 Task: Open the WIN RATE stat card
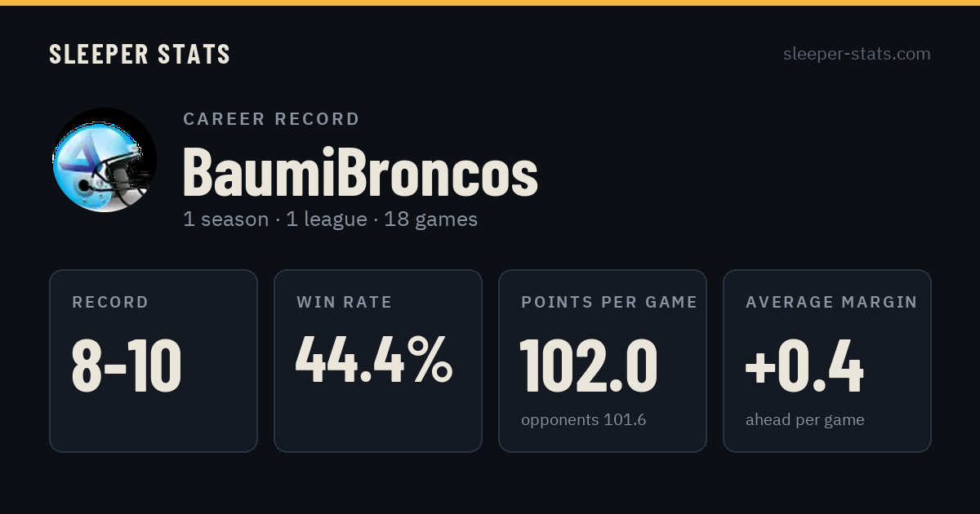point(378,361)
